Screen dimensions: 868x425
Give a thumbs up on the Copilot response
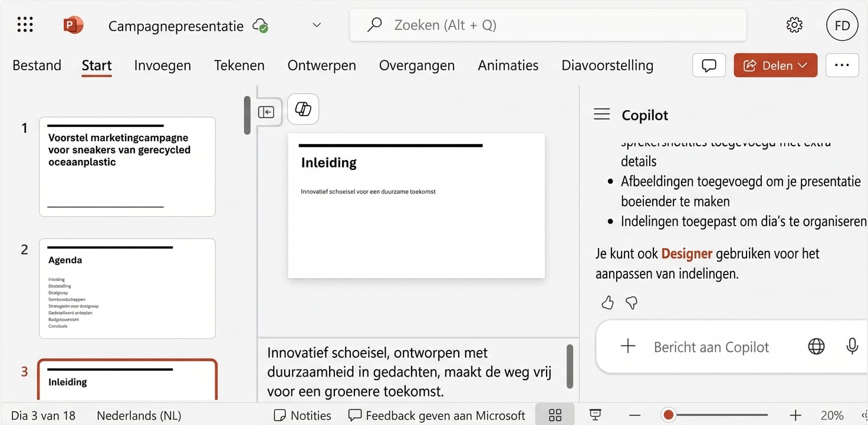(607, 302)
